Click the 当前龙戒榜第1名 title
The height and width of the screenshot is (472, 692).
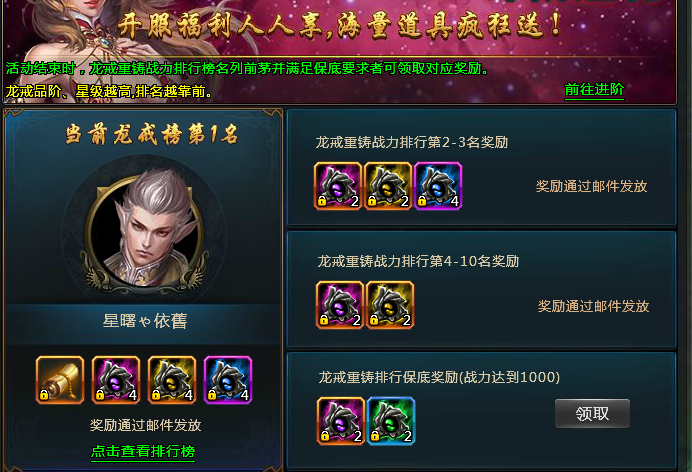pos(152,135)
